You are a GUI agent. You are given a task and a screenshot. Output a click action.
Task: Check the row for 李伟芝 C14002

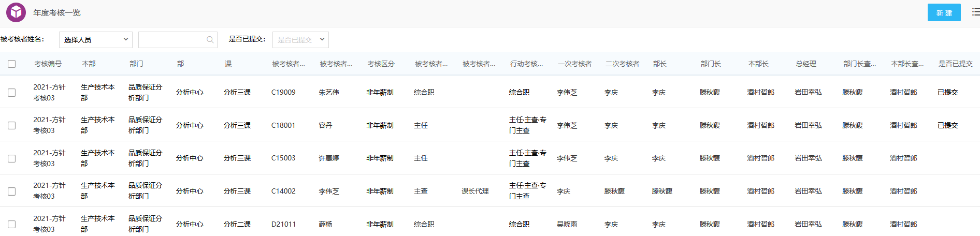coord(11,191)
